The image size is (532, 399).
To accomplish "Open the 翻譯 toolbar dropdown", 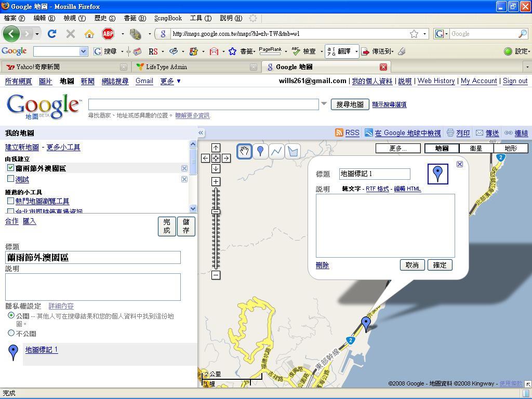I will [356, 51].
